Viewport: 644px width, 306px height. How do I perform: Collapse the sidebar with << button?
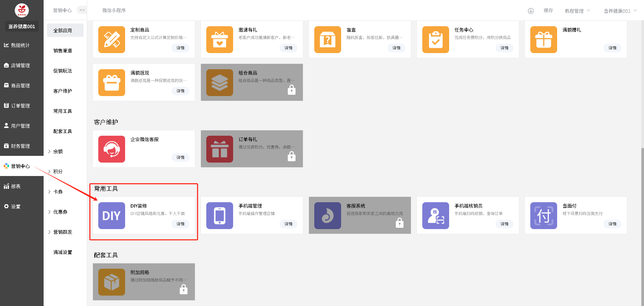click(x=82, y=10)
